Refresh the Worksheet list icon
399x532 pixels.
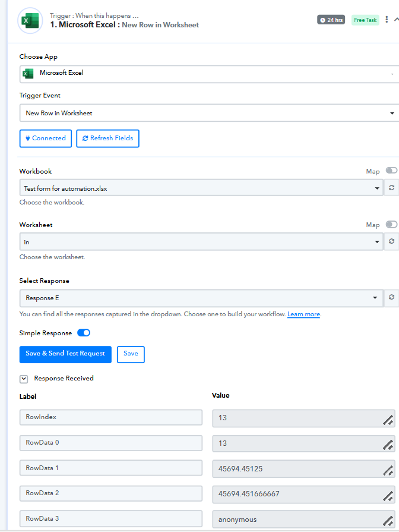coord(391,241)
